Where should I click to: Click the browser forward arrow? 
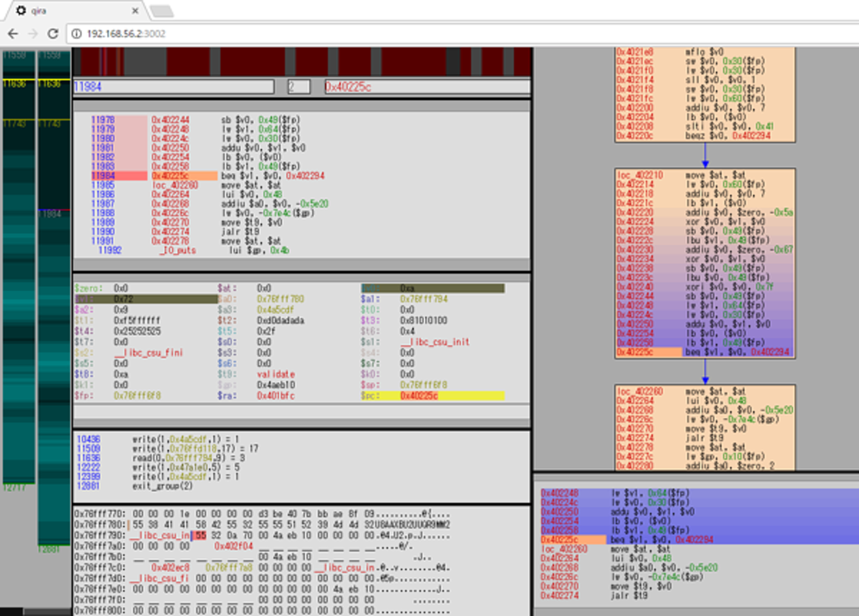click(33, 33)
